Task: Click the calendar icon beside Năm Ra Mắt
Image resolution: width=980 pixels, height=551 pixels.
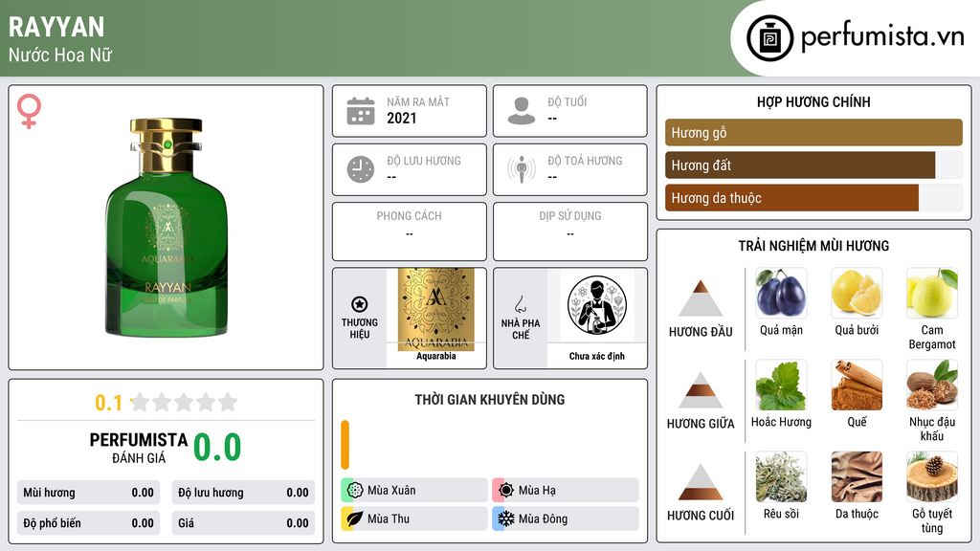Action: pyautogui.click(x=361, y=111)
